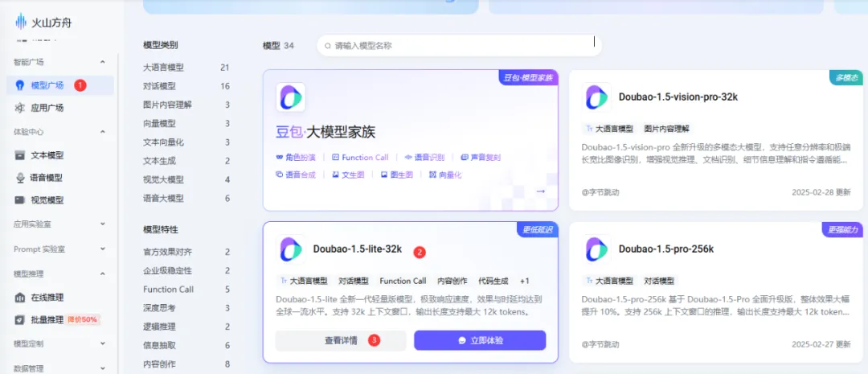Click the 豆包大模型家族 logo icon
The image size is (868, 374).
291,97
